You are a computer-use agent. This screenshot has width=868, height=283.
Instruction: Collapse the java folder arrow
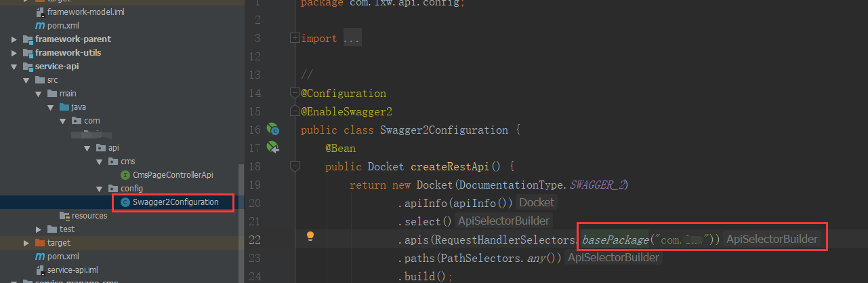pos(51,107)
